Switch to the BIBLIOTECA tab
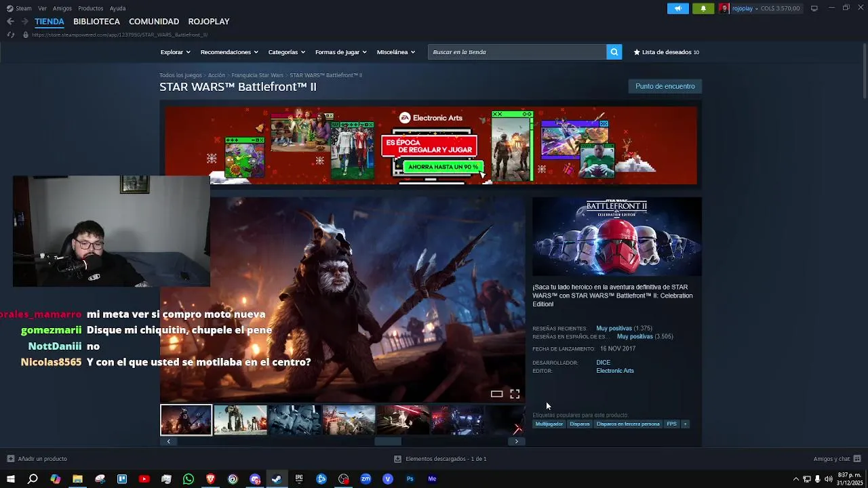This screenshot has width=868, height=488. [96, 22]
